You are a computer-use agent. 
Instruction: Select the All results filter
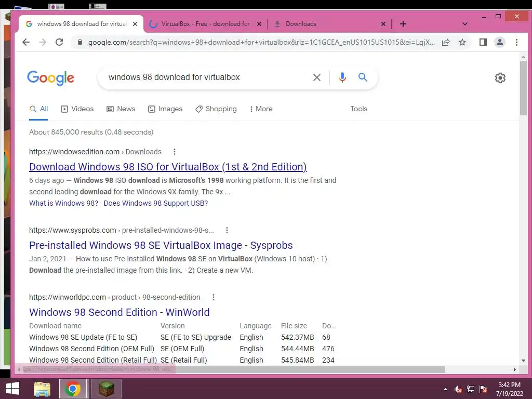38,109
